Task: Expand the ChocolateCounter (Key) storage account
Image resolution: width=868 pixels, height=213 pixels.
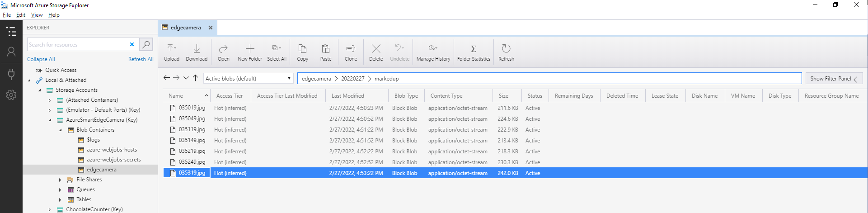Action: pyautogui.click(x=50, y=210)
